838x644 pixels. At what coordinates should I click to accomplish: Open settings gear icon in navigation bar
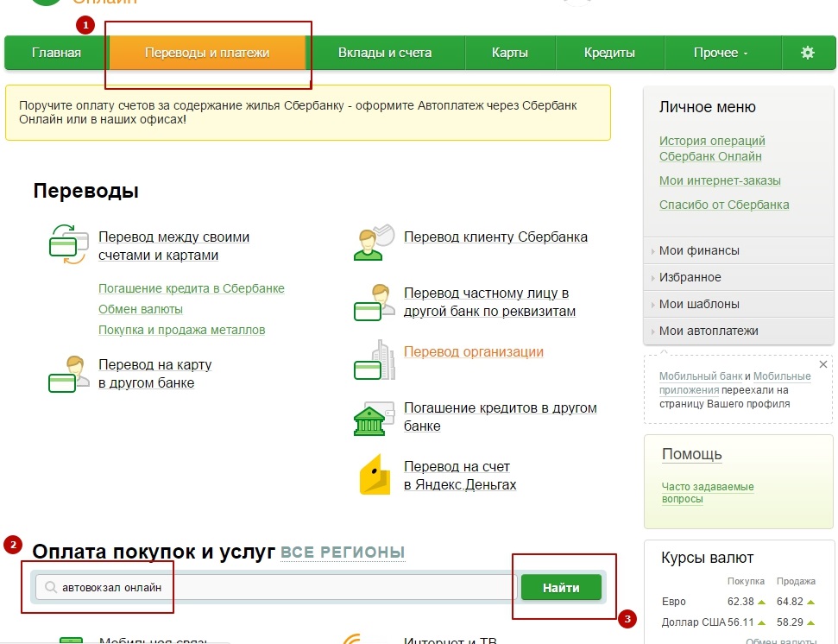tap(808, 53)
